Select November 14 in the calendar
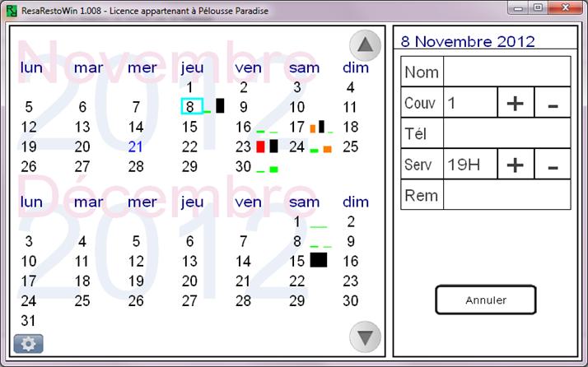 pos(136,127)
